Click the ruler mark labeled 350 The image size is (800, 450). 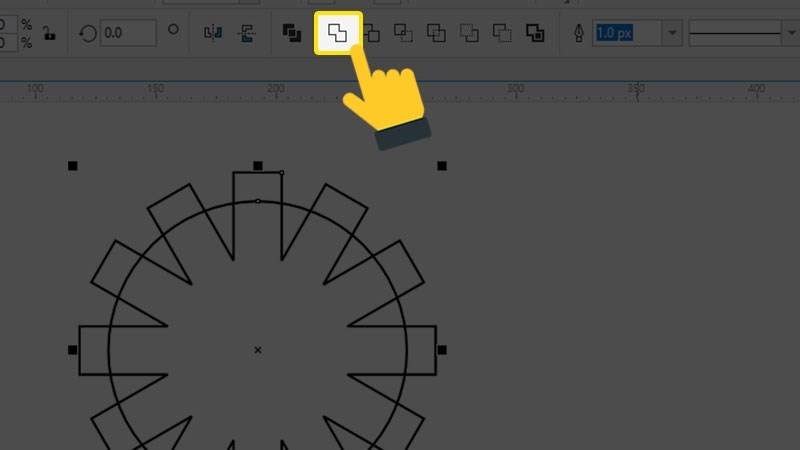pos(636,88)
